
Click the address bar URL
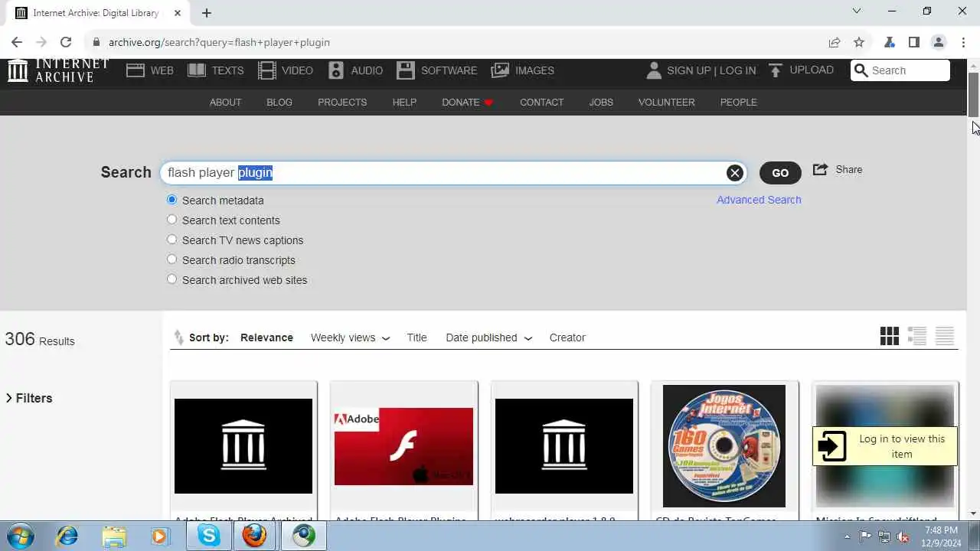click(219, 42)
